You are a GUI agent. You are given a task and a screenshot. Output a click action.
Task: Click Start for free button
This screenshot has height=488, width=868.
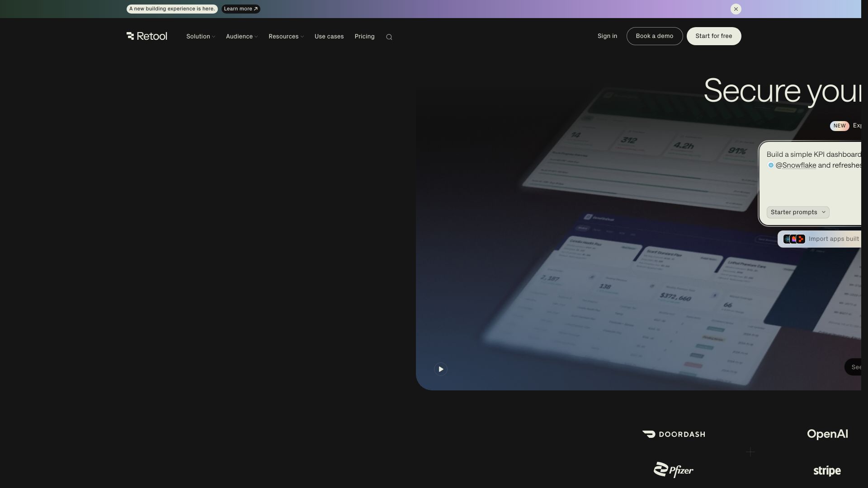click(x=714, y=36)
